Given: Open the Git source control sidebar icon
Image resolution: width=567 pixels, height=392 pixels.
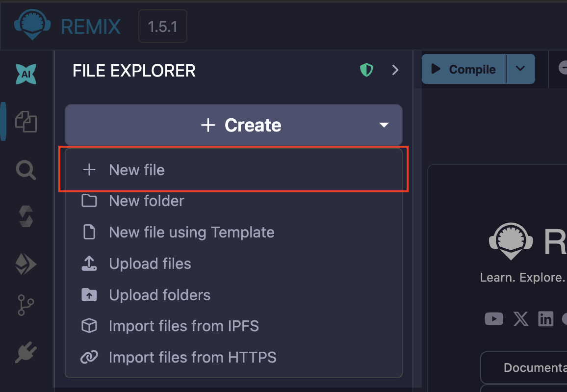Looking at the screenshot, I should tap(26, 305).
